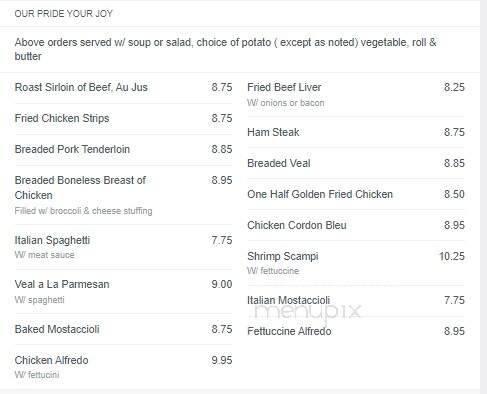Choose Breaded Veal from the menu
Viewport: 487px width, 394px height.
[x=279, y=163]
